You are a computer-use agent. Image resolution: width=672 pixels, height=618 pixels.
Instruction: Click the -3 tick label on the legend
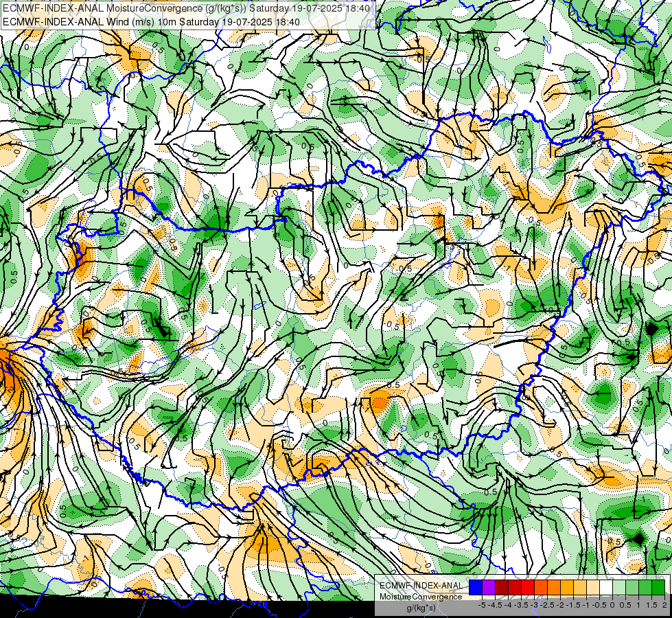coord(534,605)
